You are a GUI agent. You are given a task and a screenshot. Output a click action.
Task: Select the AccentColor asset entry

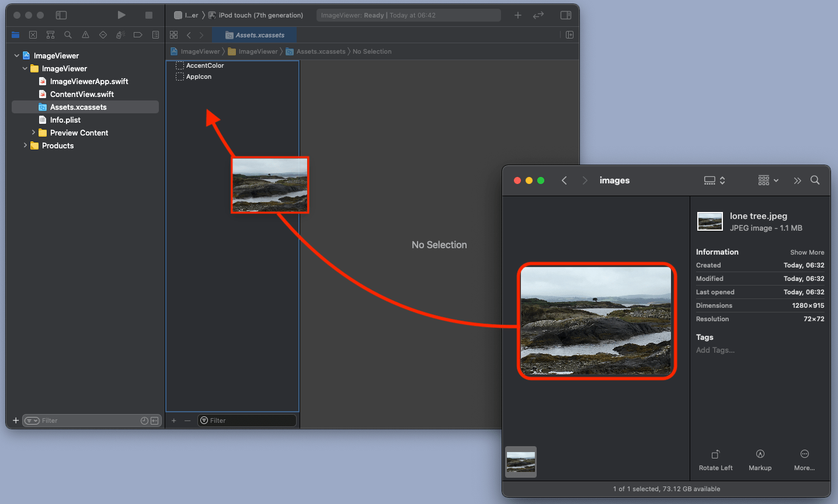(204, 65)
